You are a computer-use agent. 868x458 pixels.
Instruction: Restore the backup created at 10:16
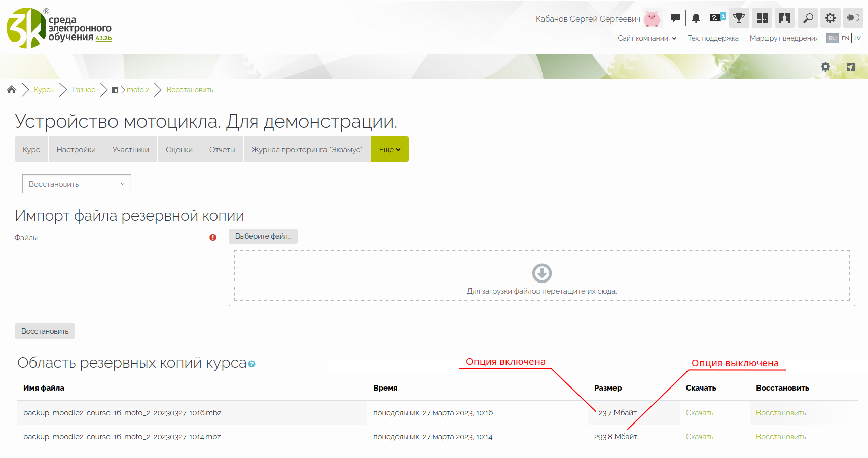(780, 413)
